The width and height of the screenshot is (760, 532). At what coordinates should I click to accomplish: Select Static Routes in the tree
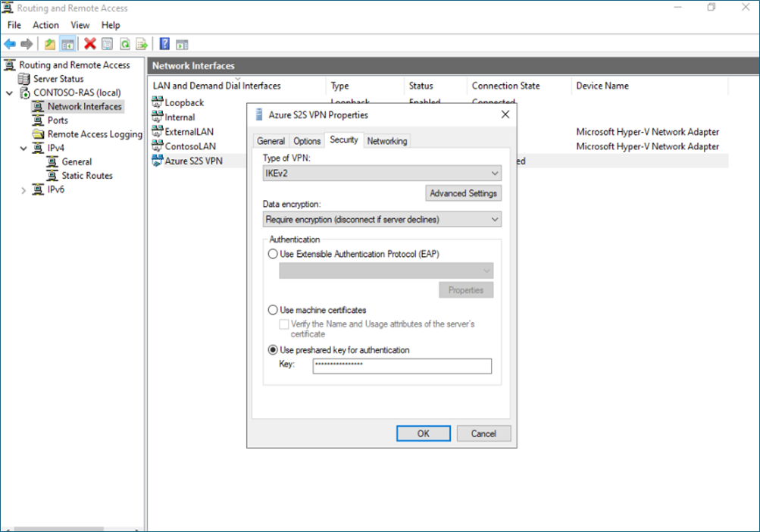point(86,176)
